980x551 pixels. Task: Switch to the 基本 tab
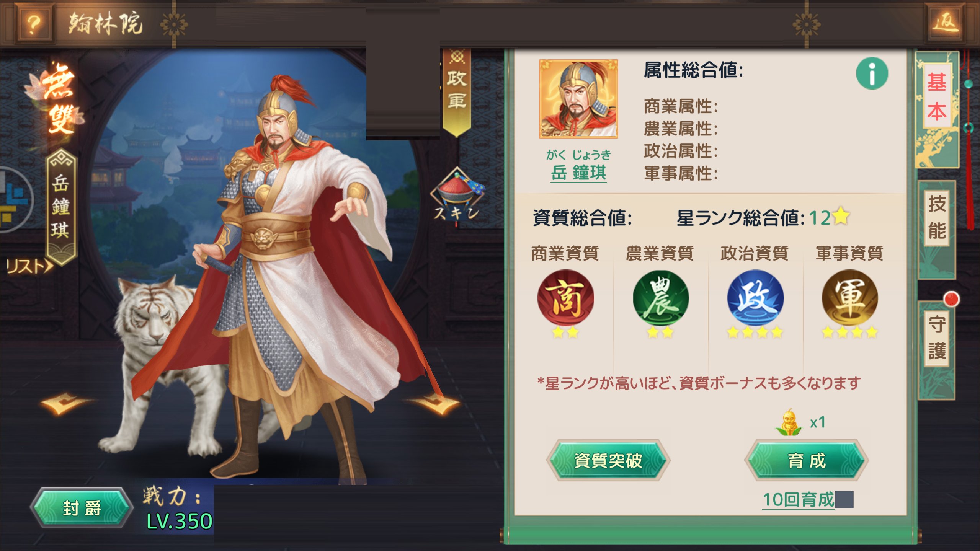pos(936,97)
